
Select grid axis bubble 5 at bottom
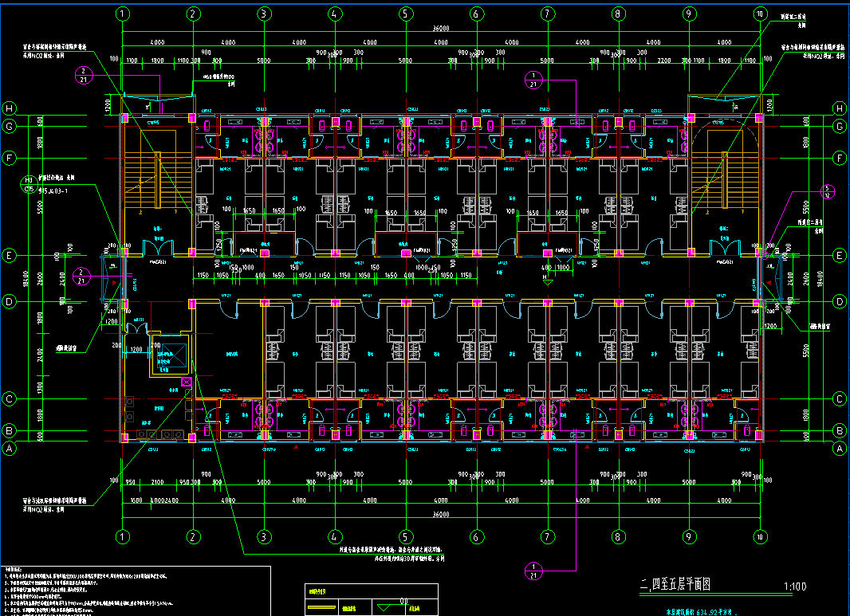(x=406, y=536)
